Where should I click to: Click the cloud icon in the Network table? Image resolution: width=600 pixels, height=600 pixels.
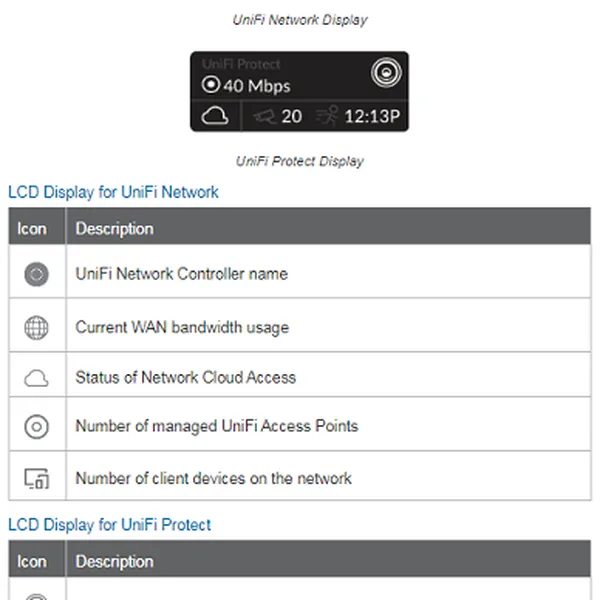point(36,378)
